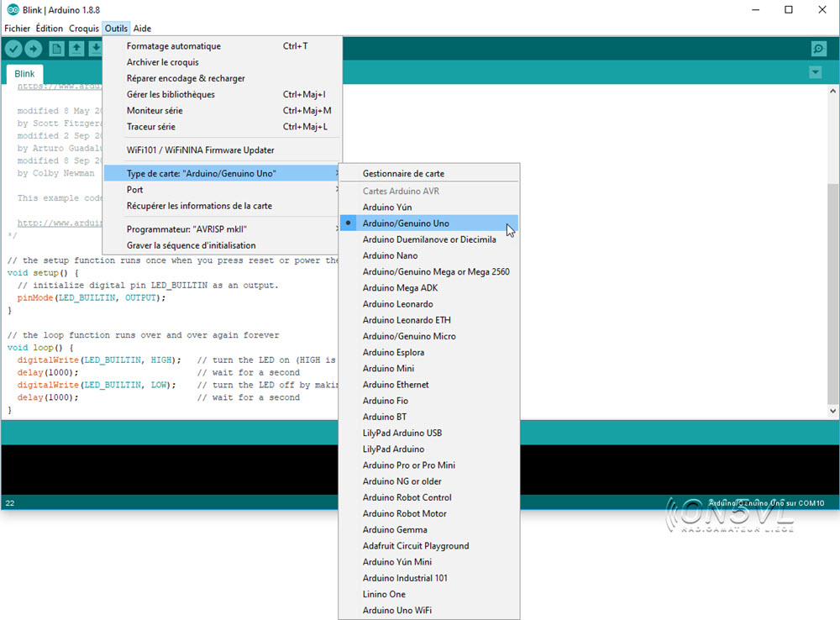This screenshot has height=620, width=840.
Task: Select the Arduino Yún board
Action: point(429,207)
